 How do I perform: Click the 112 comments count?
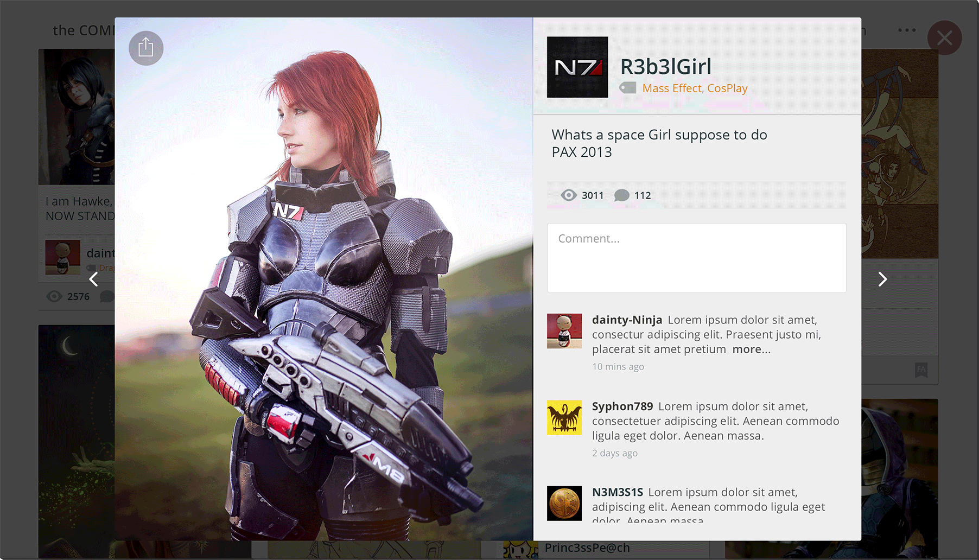[x=643, y=195]
